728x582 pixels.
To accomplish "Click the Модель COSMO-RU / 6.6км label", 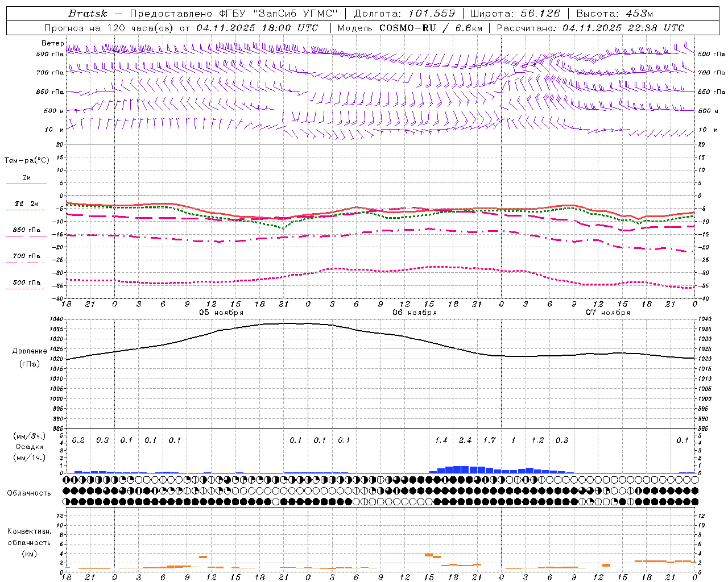I will pos(410,28).
